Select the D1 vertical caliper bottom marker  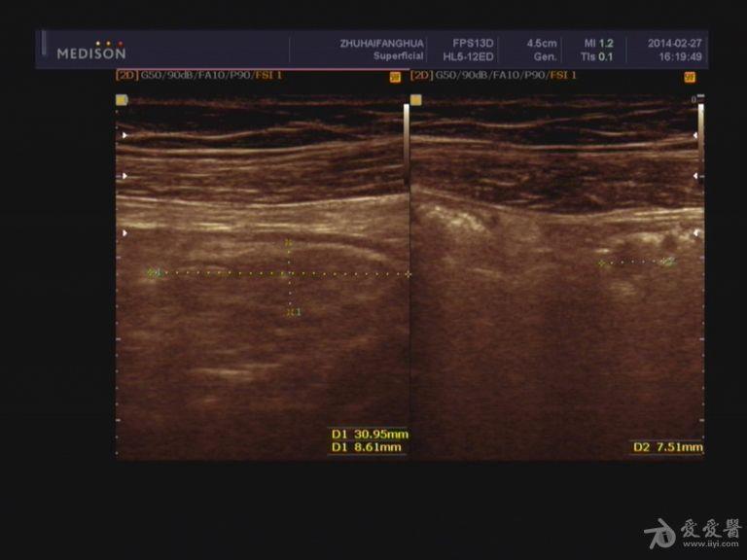coord(289,311)
